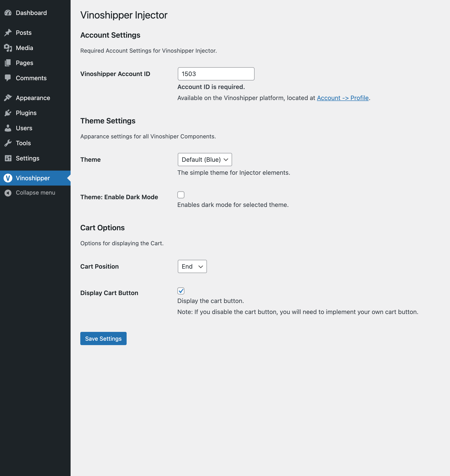This screenshot has width=450, height=476.
Task: Open the Media menu
Action: pos(35,48)
